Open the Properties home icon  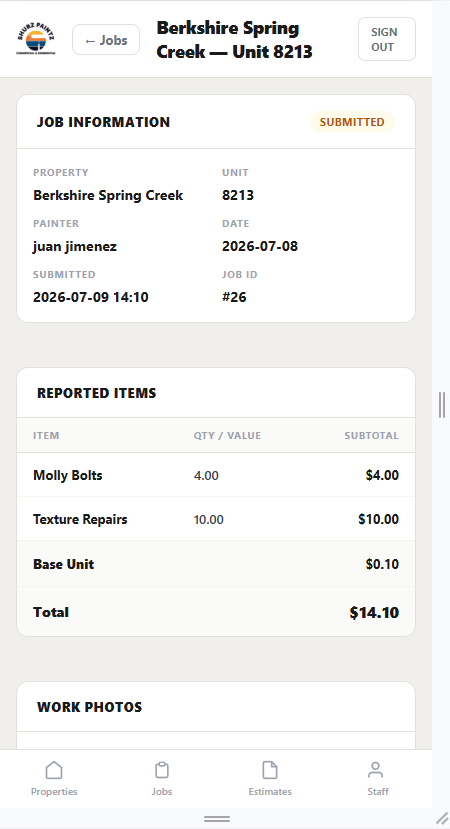[x=54, y=770]
